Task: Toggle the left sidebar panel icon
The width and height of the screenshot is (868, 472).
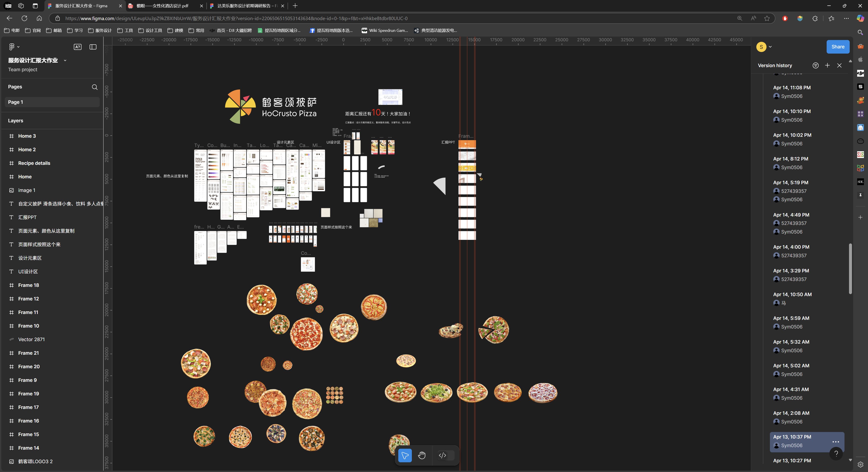Action: [93, 47]
